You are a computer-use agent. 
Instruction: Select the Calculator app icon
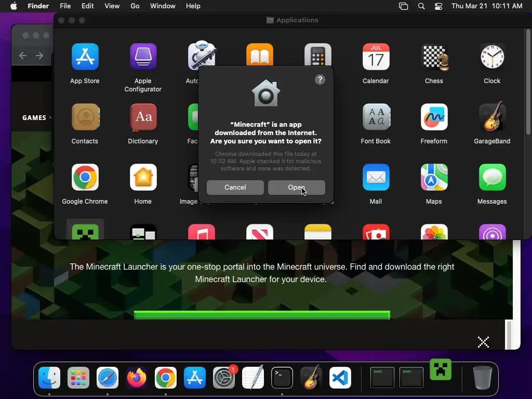317,54
